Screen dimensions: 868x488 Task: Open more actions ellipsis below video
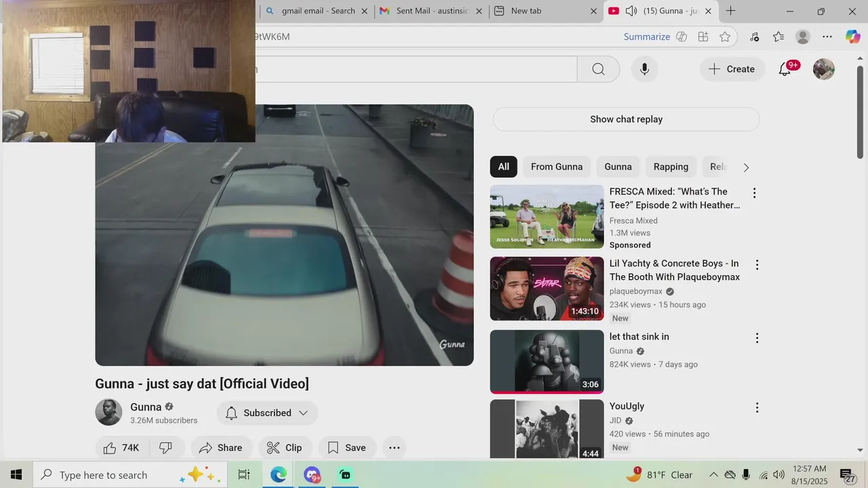tap(394, 447)
